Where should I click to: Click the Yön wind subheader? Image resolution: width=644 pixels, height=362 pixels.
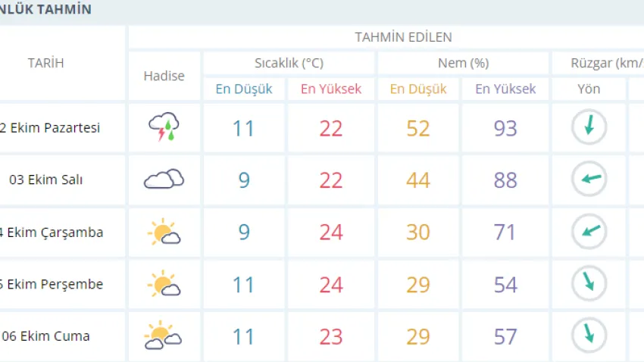click(589, 89)
